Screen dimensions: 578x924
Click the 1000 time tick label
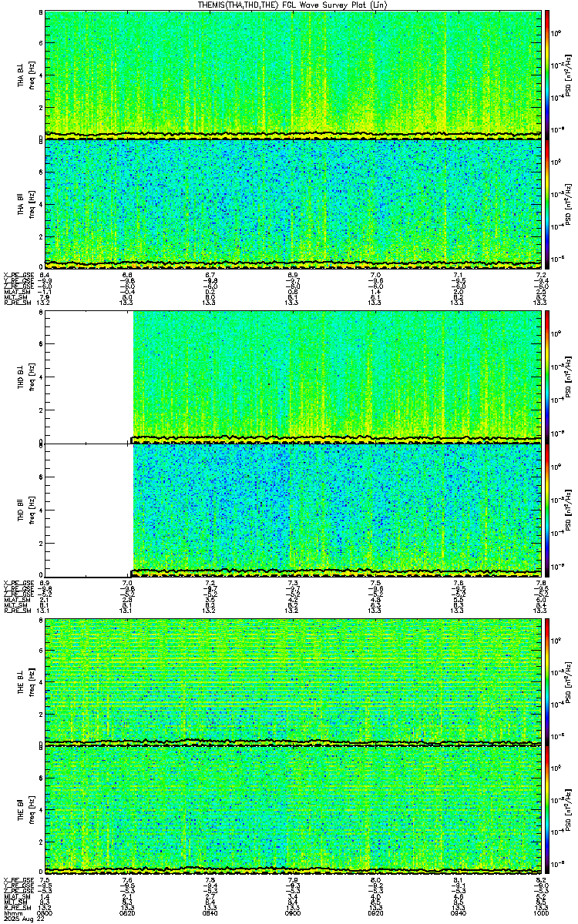(540, 912)
